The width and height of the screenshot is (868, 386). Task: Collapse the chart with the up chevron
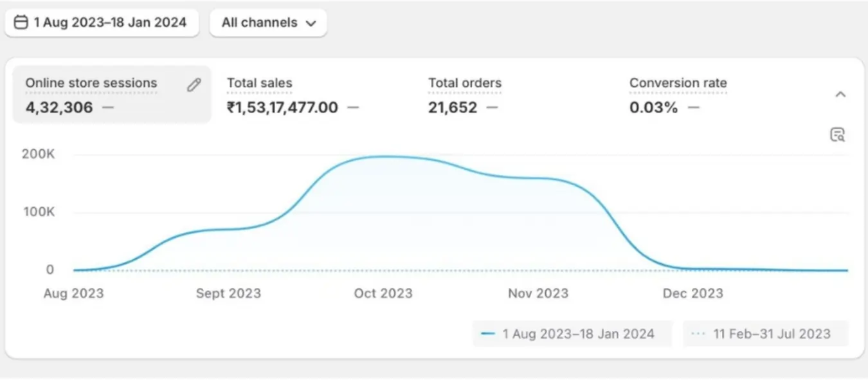coord(840,95)
